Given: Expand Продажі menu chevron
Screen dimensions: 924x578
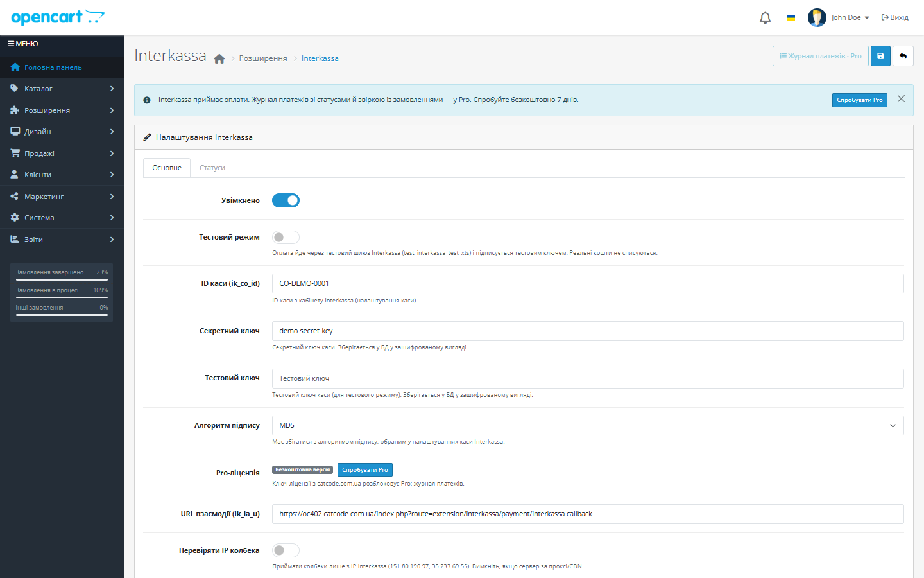Looking at the screenshot, I should point(112,153).
